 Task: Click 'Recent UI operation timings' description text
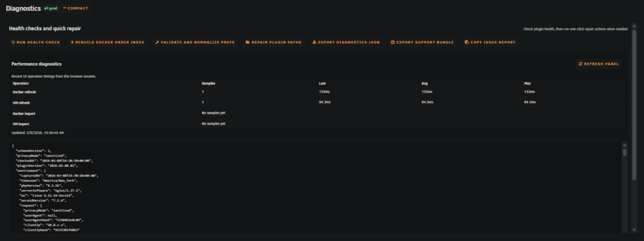tap(53, 77)
